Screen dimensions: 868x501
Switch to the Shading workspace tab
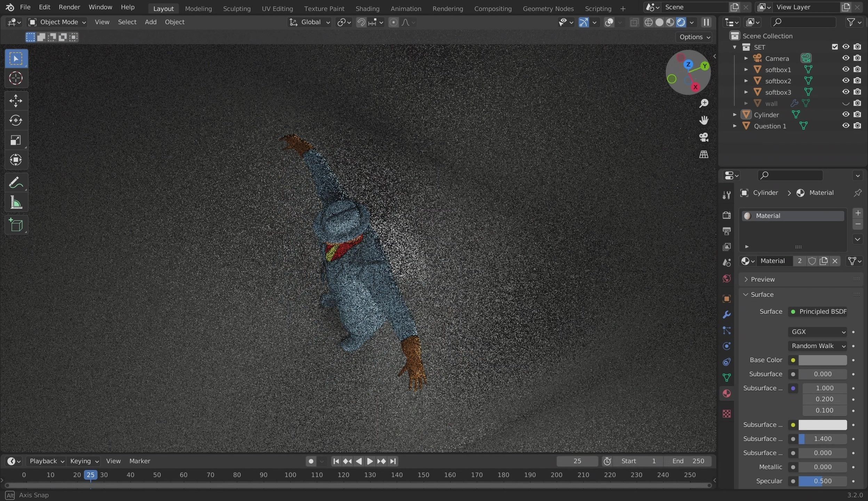pyautogui.click(x=367, y=9)
